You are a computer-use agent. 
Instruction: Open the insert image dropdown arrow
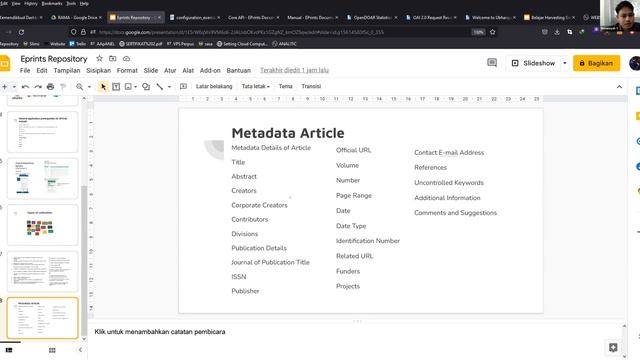(136, 87)
